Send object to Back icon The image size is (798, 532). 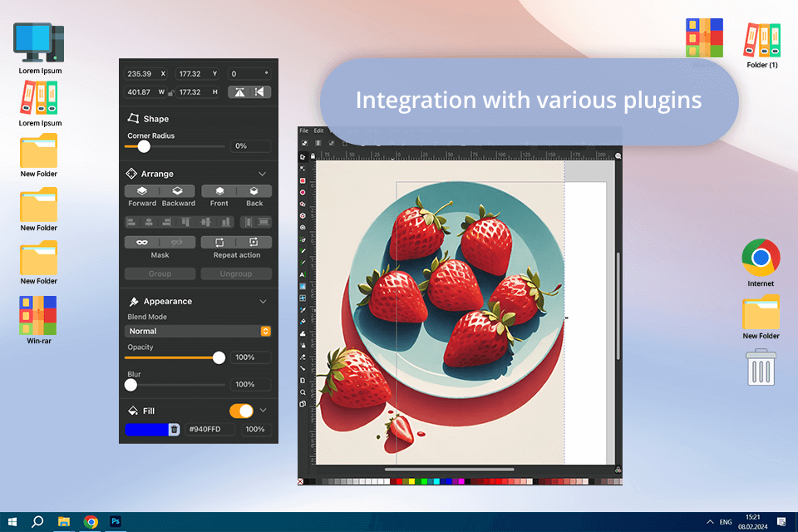point(254,191)
